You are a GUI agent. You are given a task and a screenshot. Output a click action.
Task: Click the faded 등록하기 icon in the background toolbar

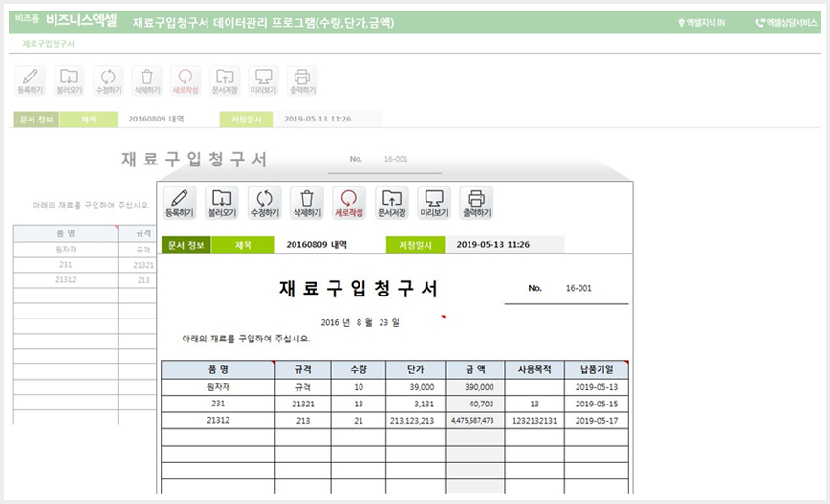(31, 81)
